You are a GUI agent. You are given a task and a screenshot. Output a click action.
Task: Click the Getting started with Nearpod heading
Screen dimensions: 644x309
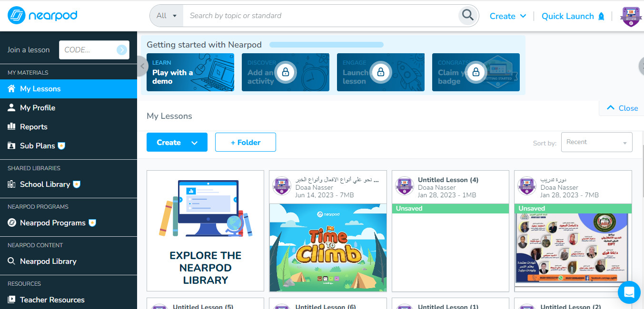[x=204, y=45]
